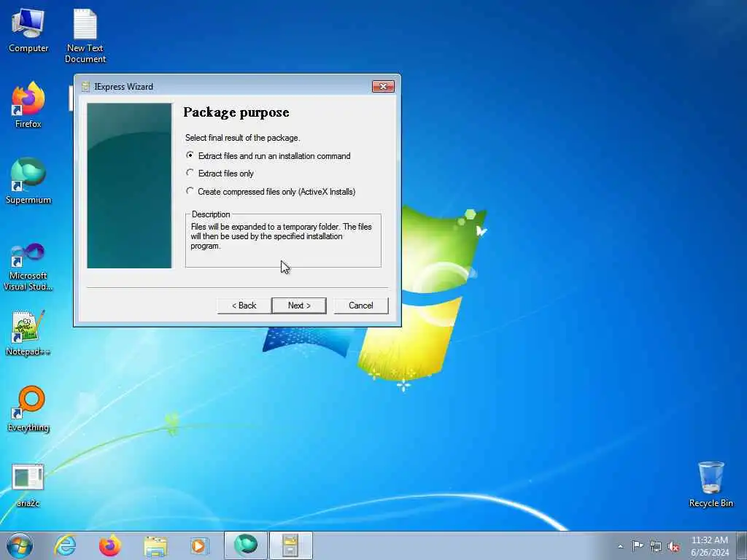Click the muted volume tray icon

click(673, 546)
